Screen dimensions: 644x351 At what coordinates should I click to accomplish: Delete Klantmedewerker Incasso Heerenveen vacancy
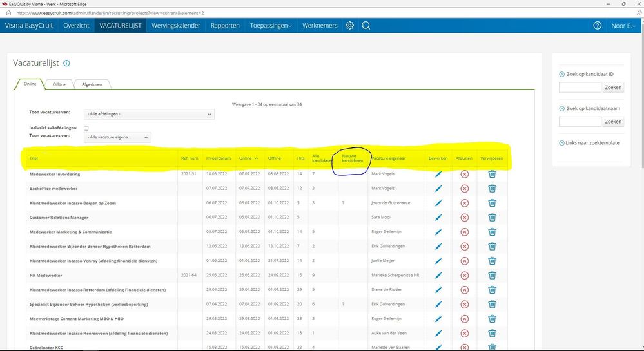point(492,334)
